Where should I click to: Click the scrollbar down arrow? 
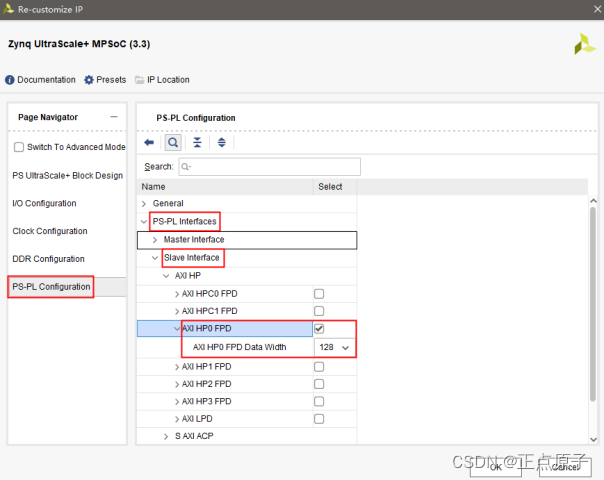coord(593,440)
